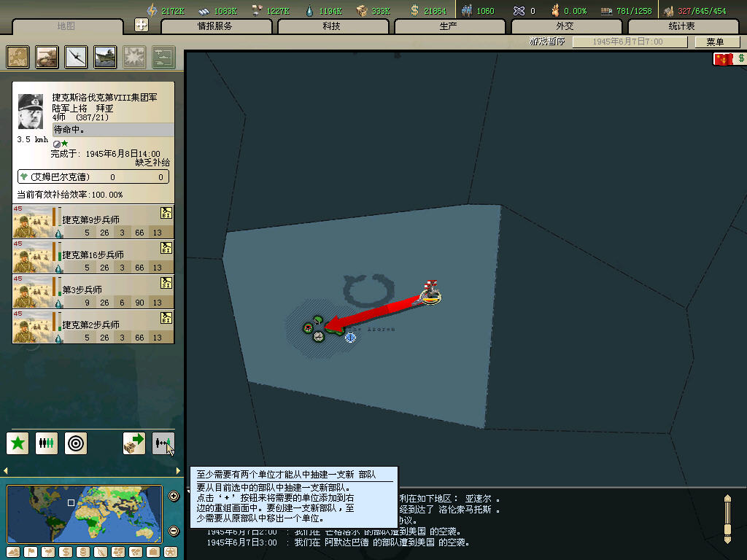
Task: Select the naval units battleship icon
Action: 105,57
